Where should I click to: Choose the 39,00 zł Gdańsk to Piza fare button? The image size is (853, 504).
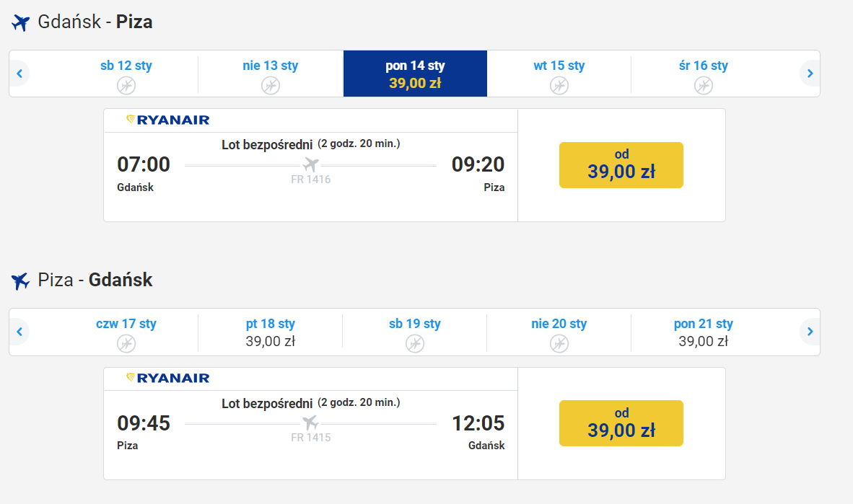click(621, 164)
